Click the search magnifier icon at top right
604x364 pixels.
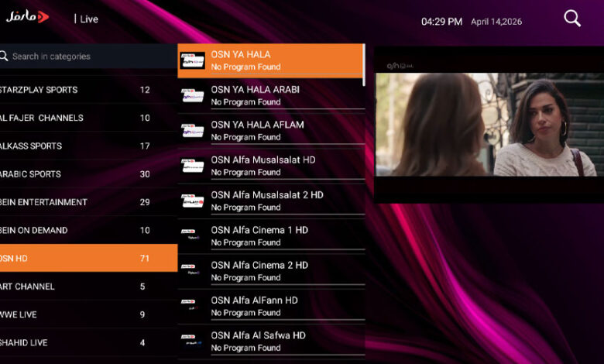[572, 19]
